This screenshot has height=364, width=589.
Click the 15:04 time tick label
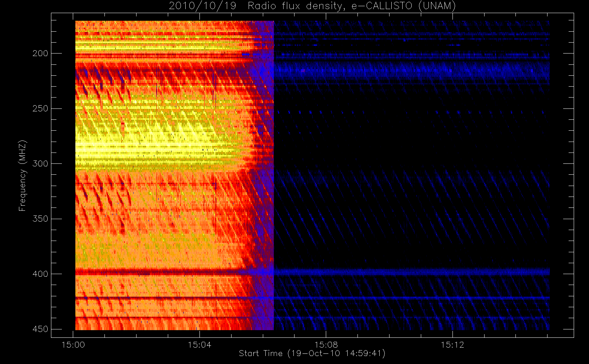(x=199, y=345)
